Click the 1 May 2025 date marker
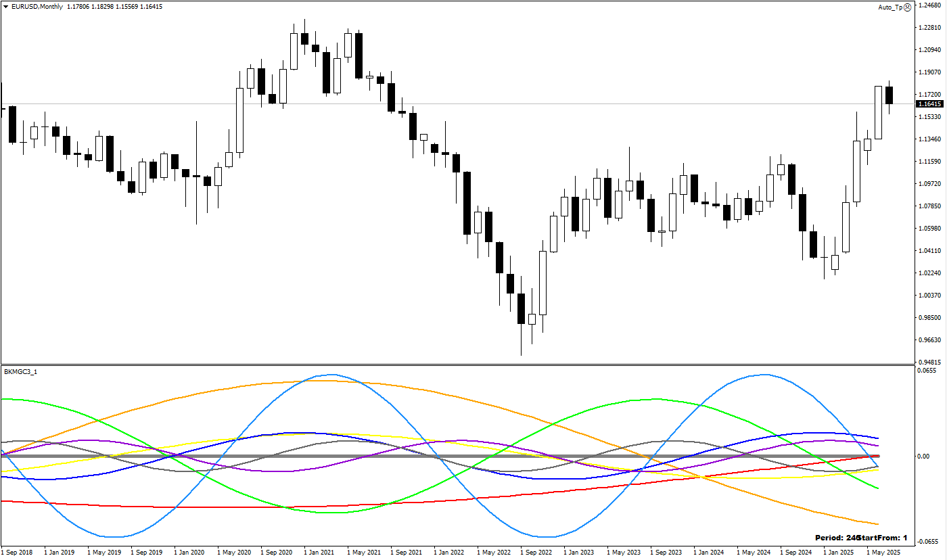947x560 pixels. coord(883,553)
